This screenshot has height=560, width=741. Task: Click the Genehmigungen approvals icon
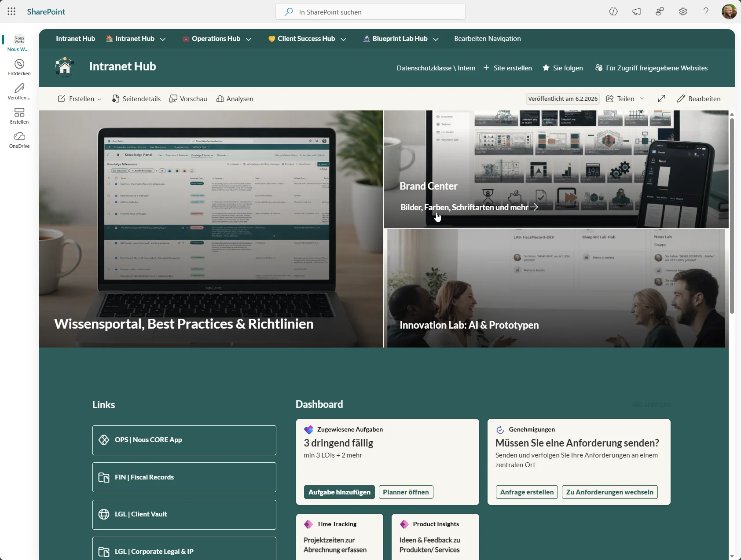click(500, 430)
